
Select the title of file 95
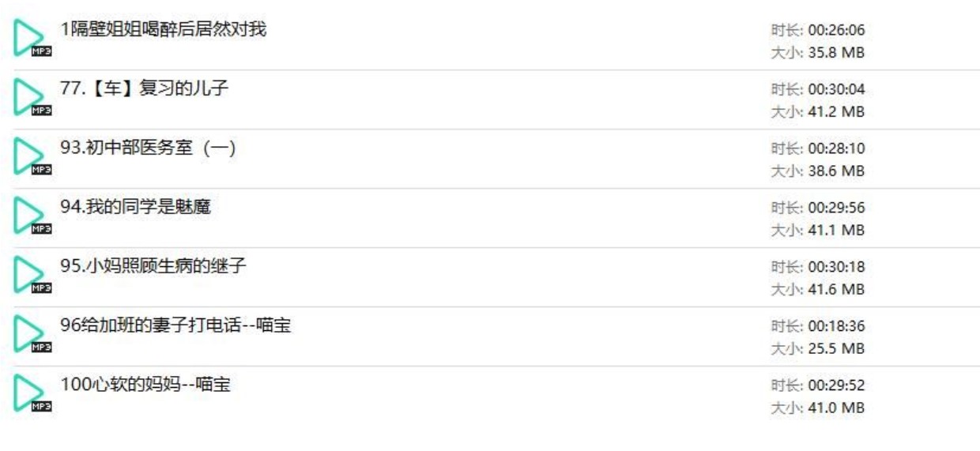click(153, 266)
